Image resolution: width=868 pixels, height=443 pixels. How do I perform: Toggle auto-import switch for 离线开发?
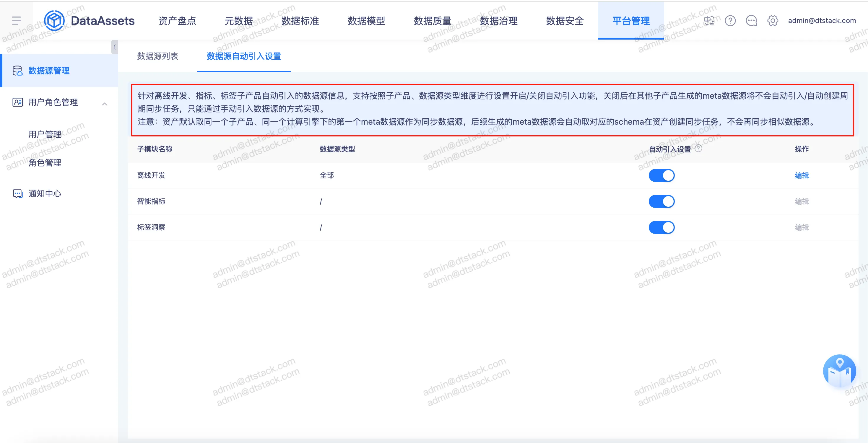coord(661,175)
